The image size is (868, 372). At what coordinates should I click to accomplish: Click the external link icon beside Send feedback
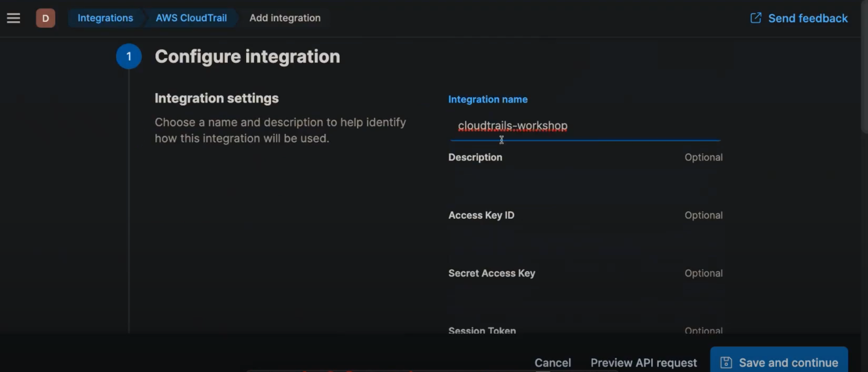click(756, 18)
